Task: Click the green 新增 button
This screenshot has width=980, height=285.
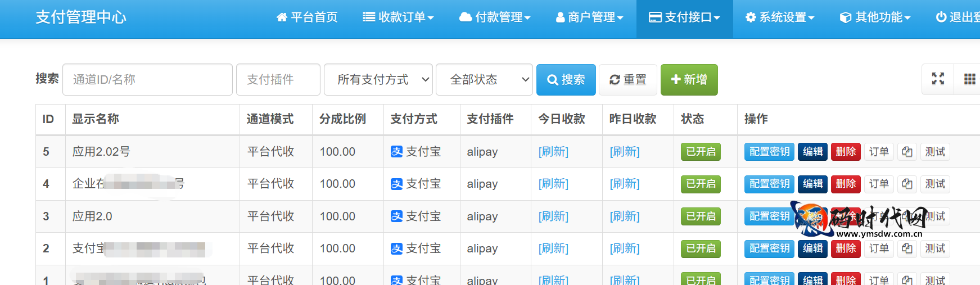Action: pos(689,80)
